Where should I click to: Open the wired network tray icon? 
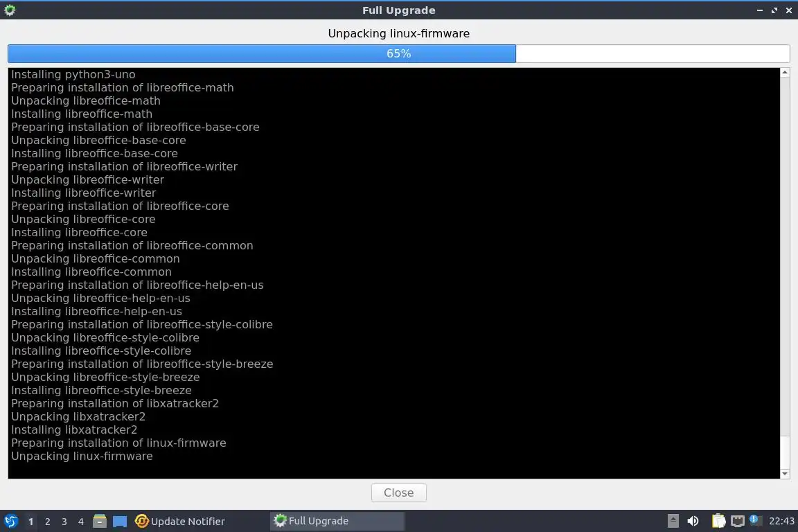(738, 521)
